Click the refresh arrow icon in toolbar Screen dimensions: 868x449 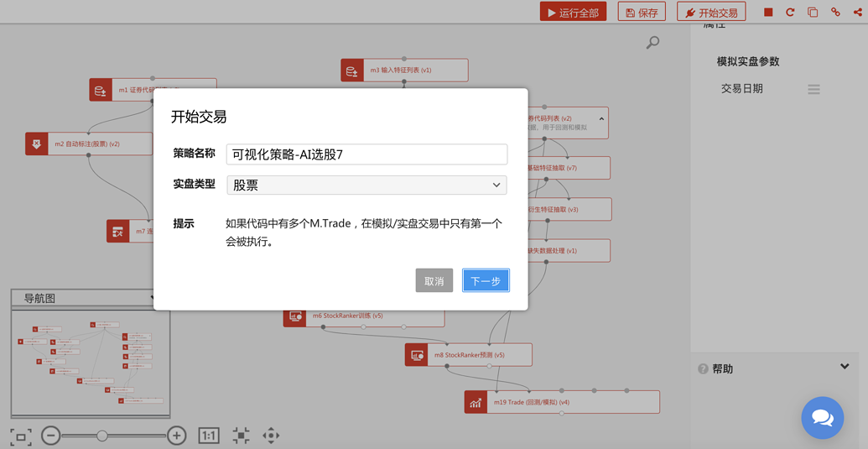pyautogui.click(x=790, y=13)
